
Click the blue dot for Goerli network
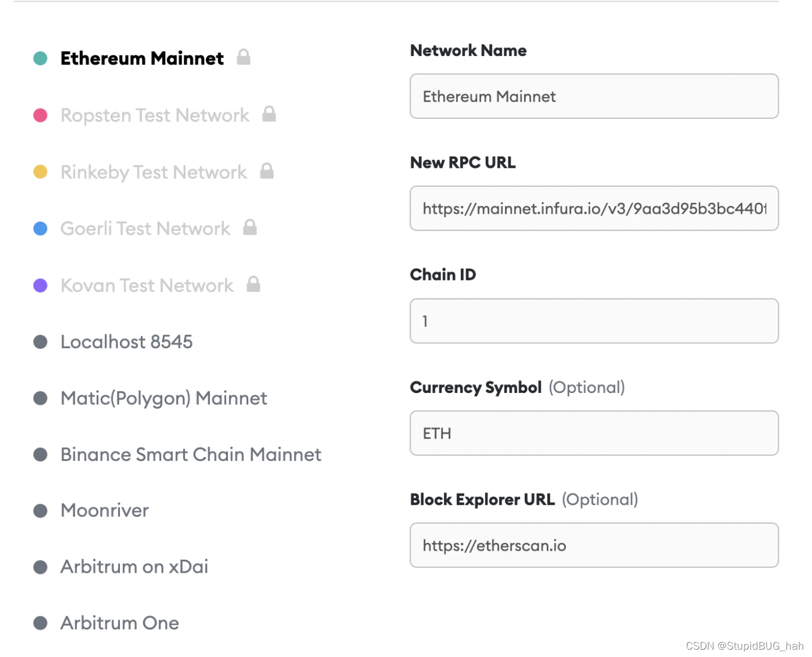[x=40, y=228]
